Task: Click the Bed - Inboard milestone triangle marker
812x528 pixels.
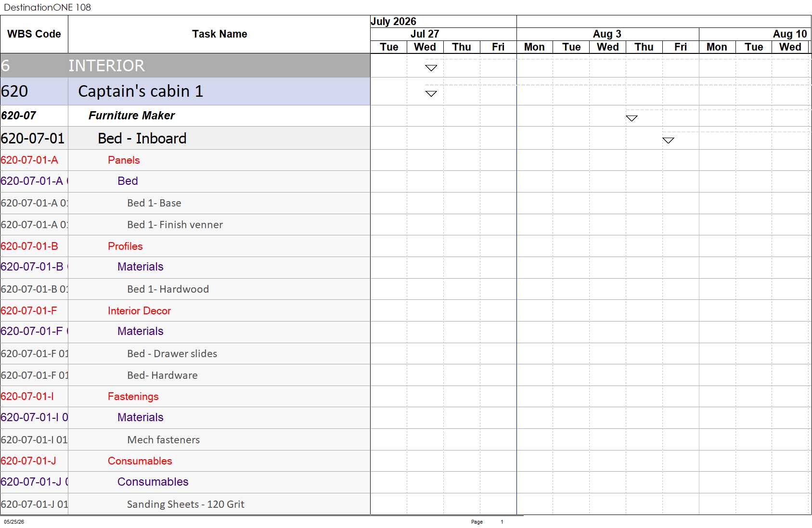Action: point(668,141)
